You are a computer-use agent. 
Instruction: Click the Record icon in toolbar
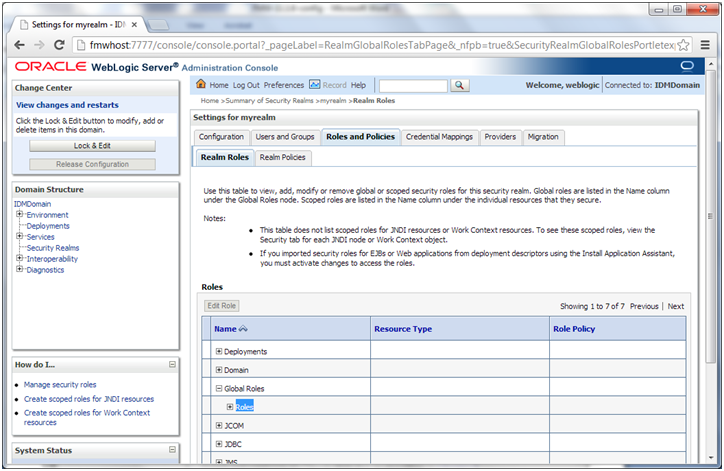(314, 85)
